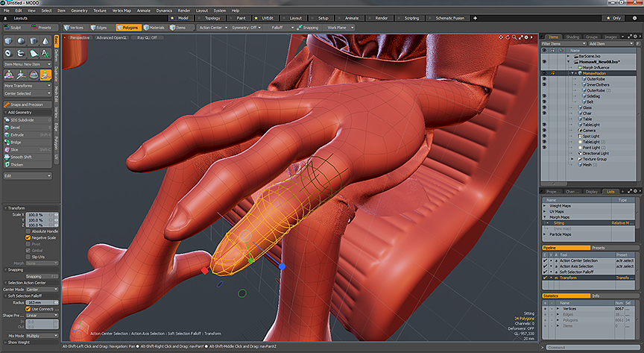Activate the Rotate tool icon

(x=34, y=75)
